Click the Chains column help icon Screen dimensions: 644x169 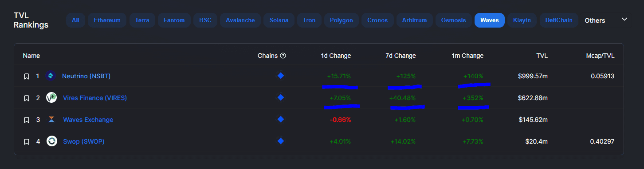click(x=283, y=56)
